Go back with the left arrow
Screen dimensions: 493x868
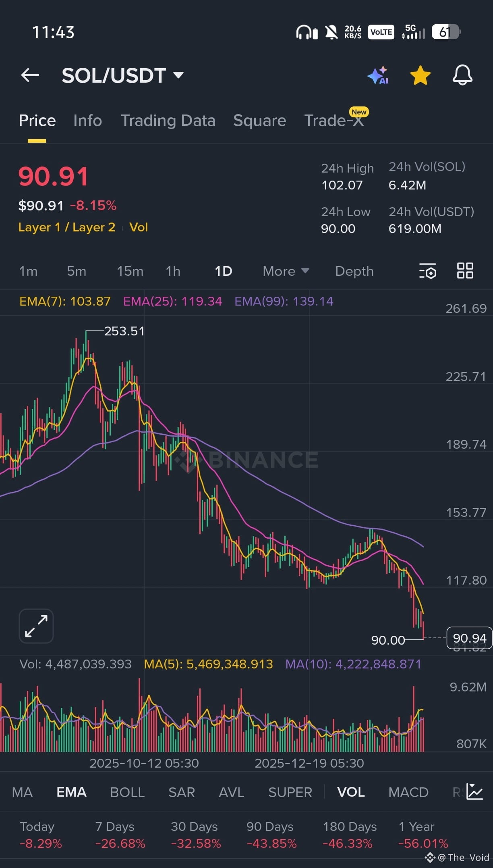30,75
